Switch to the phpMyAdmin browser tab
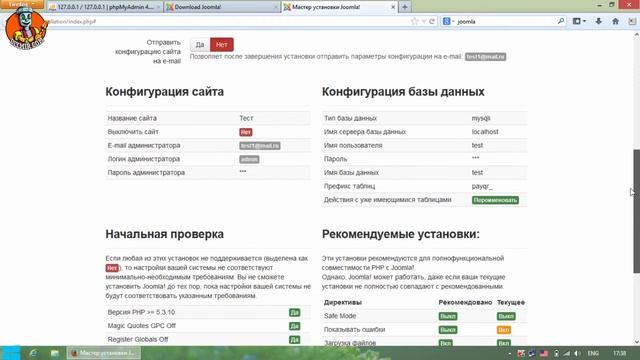Screen dimensions: 640x360 105,7
